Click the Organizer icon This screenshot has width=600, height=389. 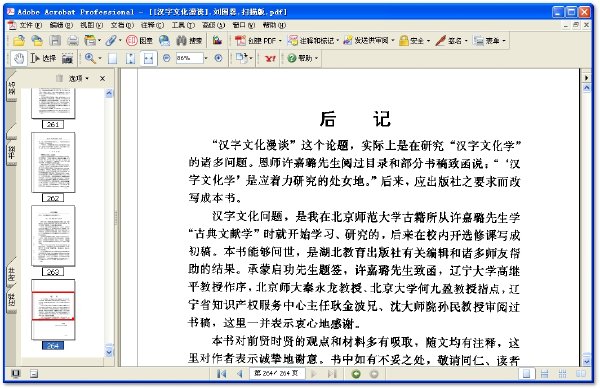90,40
